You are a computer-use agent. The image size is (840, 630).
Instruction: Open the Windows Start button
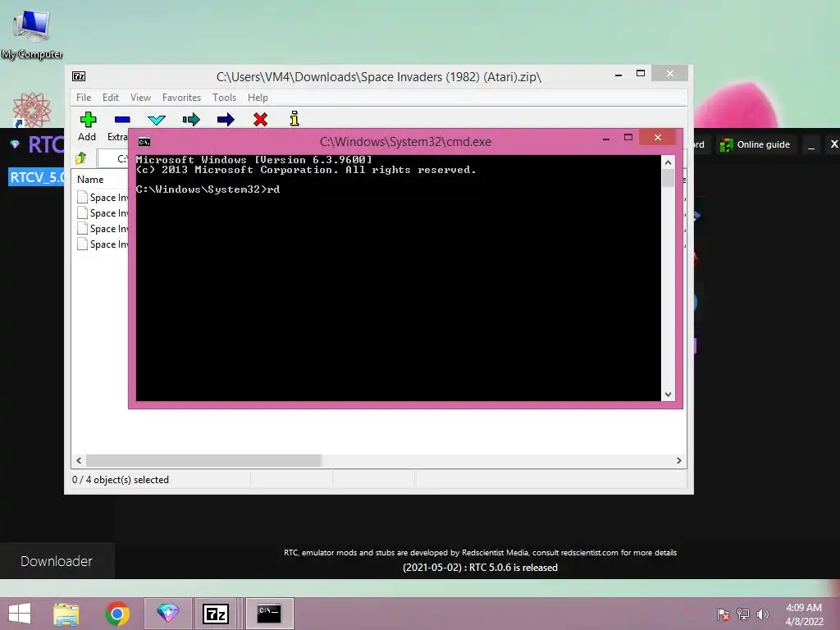pyautogui.click(x=20, y=614)
